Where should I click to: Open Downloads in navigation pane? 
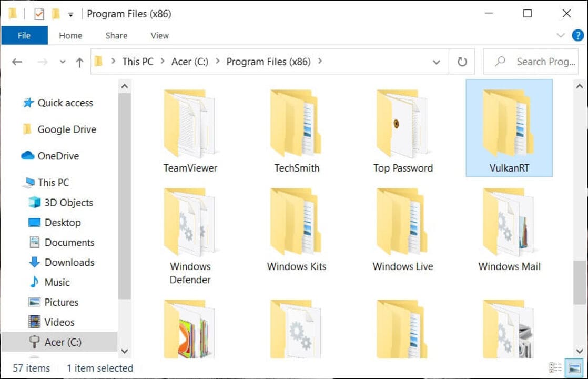pyautogui.click(x=62, y=262)
